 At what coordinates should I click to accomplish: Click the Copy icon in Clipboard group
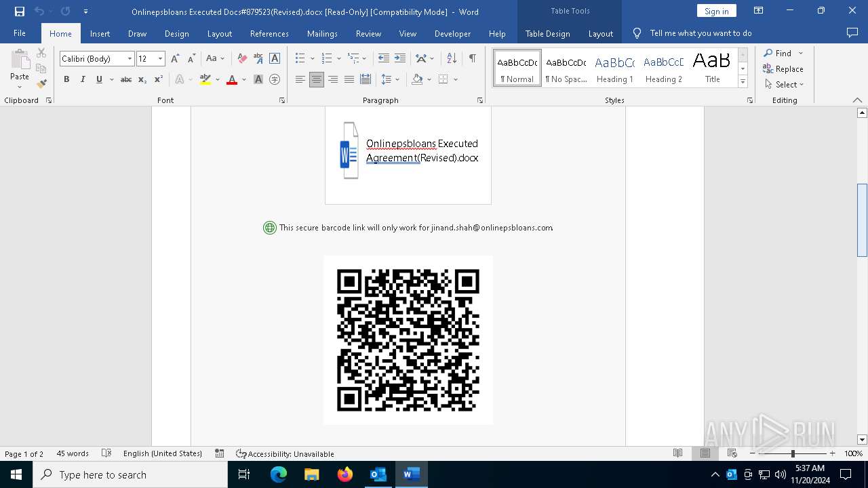[41, 68]
